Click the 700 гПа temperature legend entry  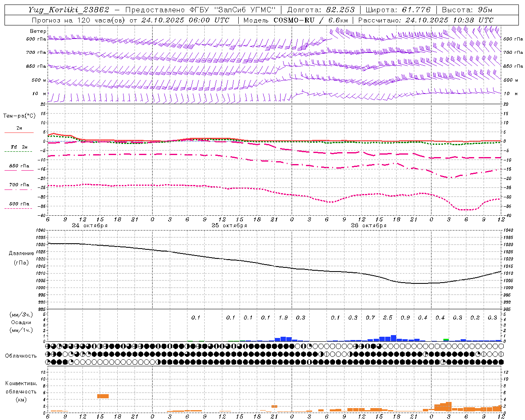point(19,185)
